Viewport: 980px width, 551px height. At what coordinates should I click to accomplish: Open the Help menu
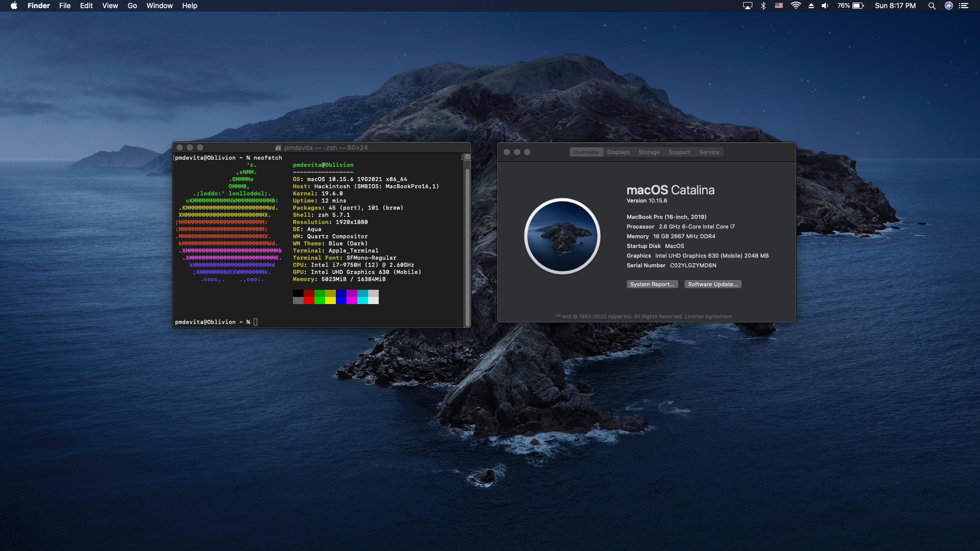pos(189,6)
